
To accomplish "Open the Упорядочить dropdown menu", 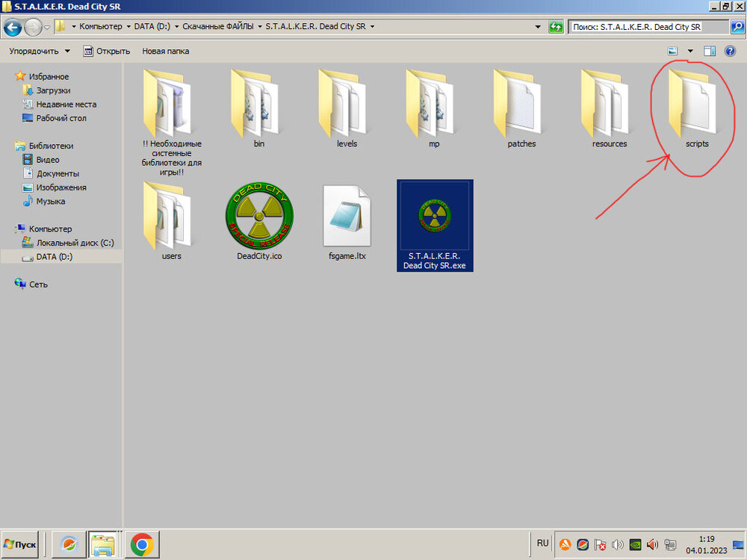I will (40, 51).
